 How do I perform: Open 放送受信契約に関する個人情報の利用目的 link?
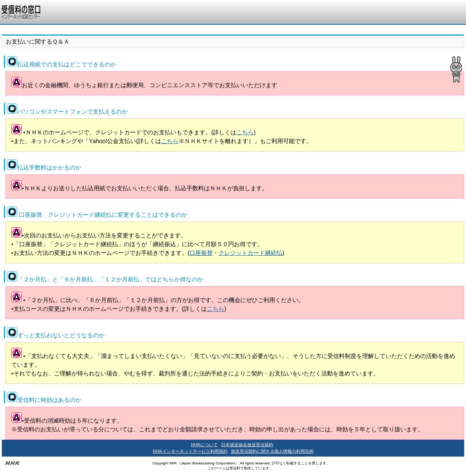click(272, 451)
